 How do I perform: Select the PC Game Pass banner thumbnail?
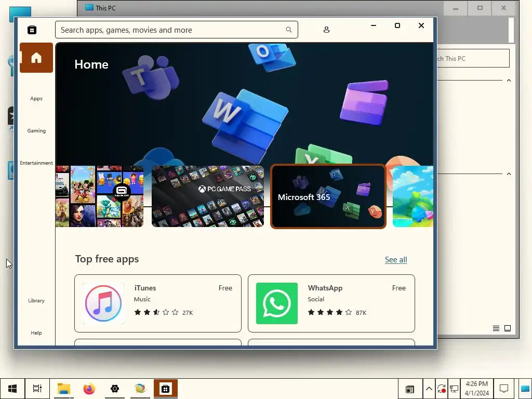208,196
